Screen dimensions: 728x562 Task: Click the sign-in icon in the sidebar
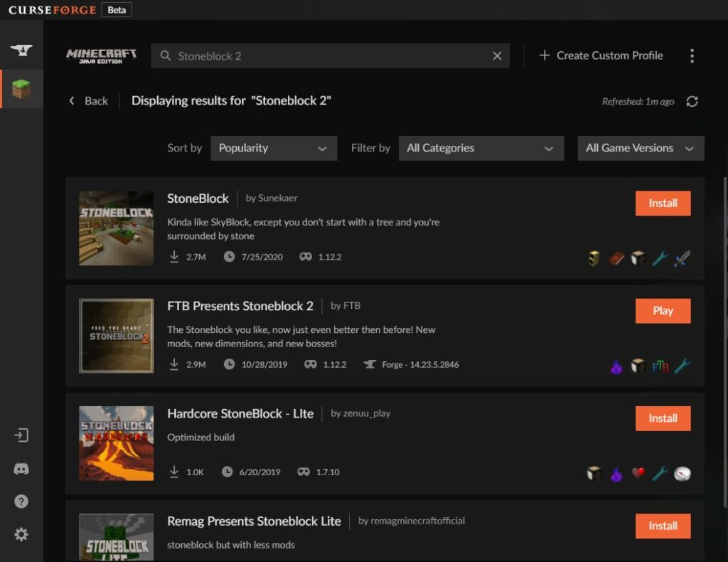coord(21,435)
